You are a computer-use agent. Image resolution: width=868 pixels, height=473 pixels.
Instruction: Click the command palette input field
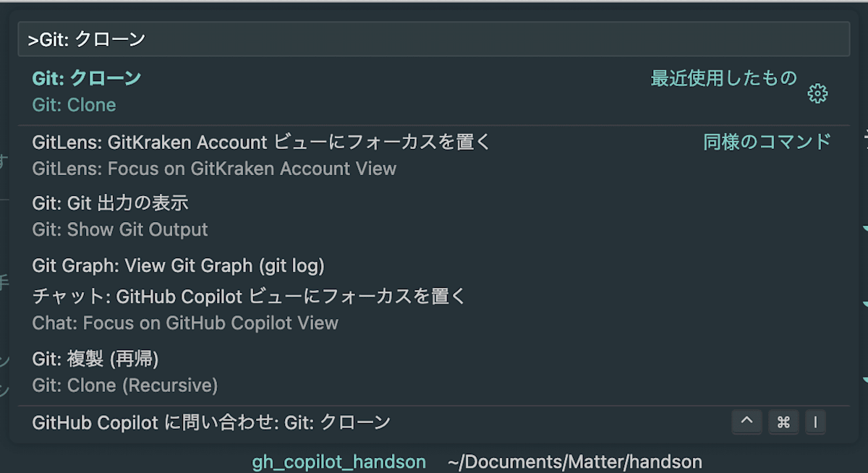tap(434, 39)
